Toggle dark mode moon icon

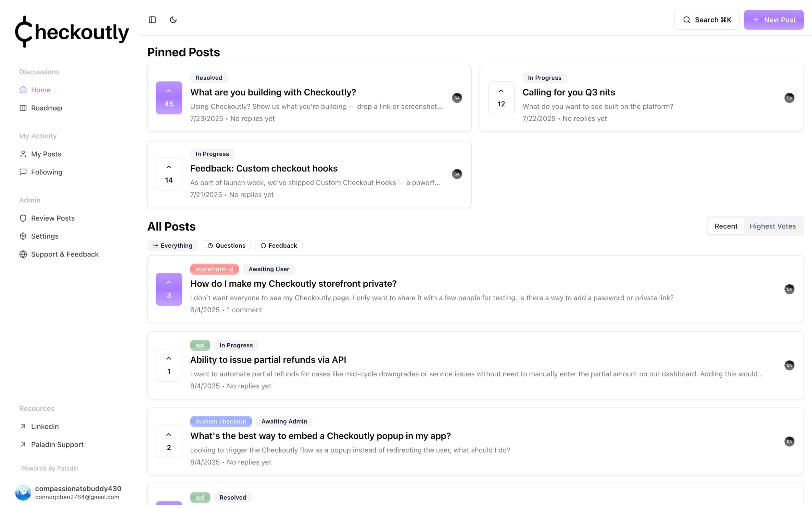click(173, 20)
